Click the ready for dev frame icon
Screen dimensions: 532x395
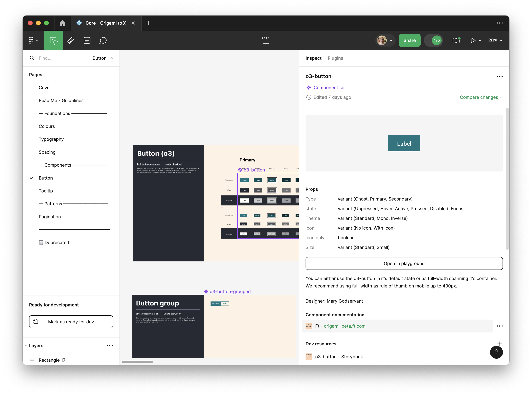coord(266,40)
